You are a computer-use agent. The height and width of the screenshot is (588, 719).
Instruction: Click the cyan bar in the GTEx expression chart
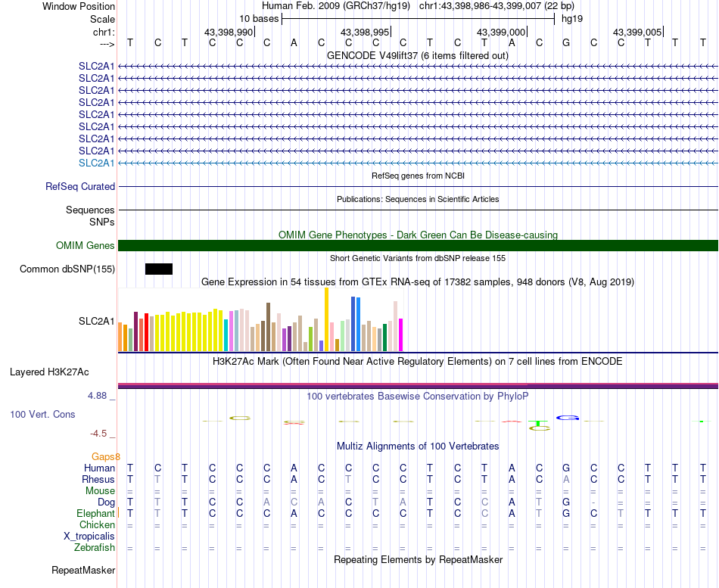[226, 335]
